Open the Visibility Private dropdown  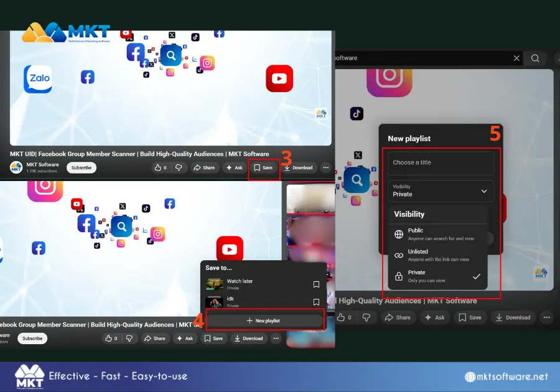pos(441,191)
